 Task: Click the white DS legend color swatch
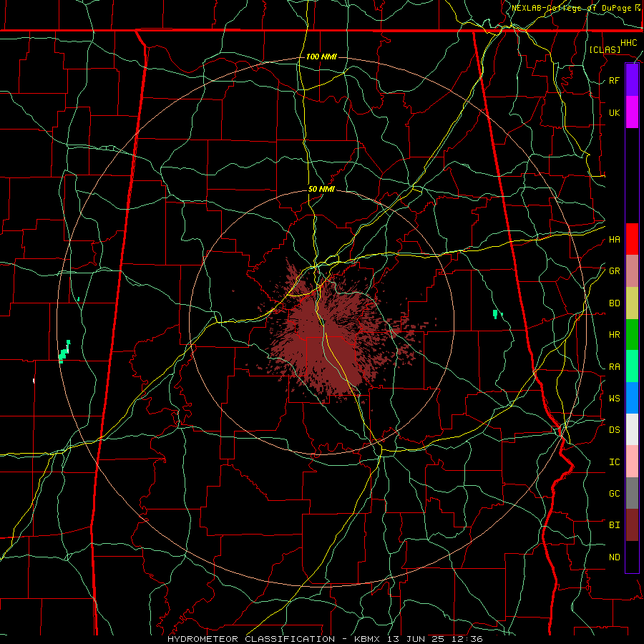[x=632, y=429]
